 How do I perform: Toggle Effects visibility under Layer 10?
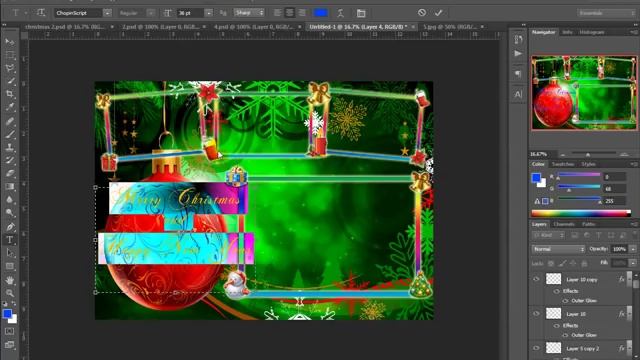click(556, 326)
